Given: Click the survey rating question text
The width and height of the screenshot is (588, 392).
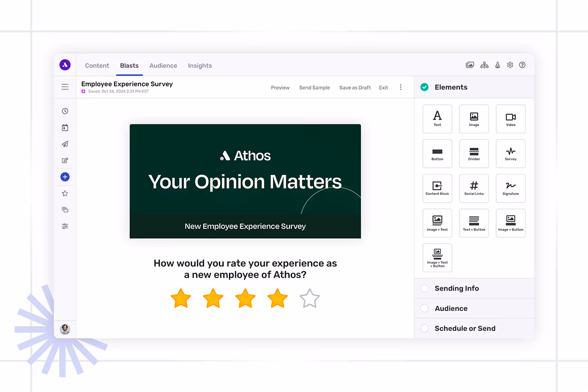Looking at the screenshot, I should tap(245, 269).
